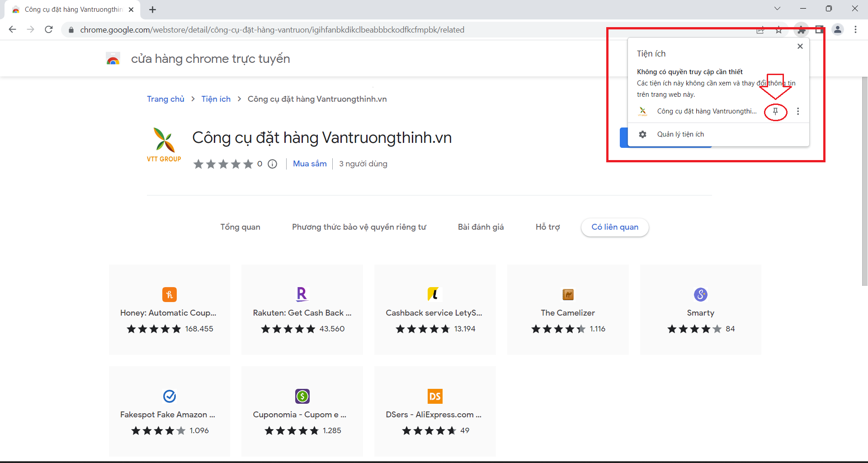The image size is (868, 463).
Task: Reload the current page
Action: click(x=49, y=29)
